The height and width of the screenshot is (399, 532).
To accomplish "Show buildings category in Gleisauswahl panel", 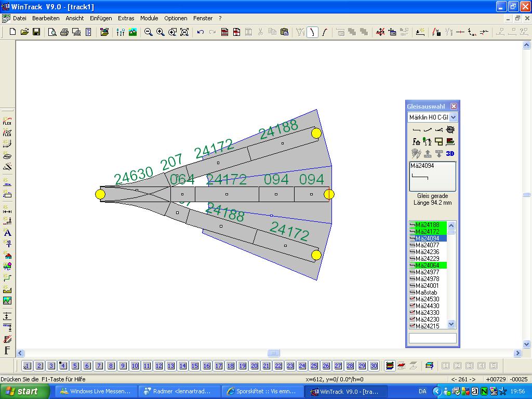I will (416, 141).
